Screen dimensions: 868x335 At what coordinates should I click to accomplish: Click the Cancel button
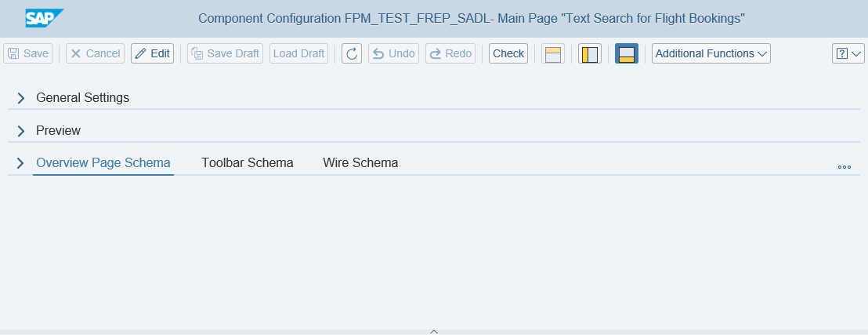(96, 53)
